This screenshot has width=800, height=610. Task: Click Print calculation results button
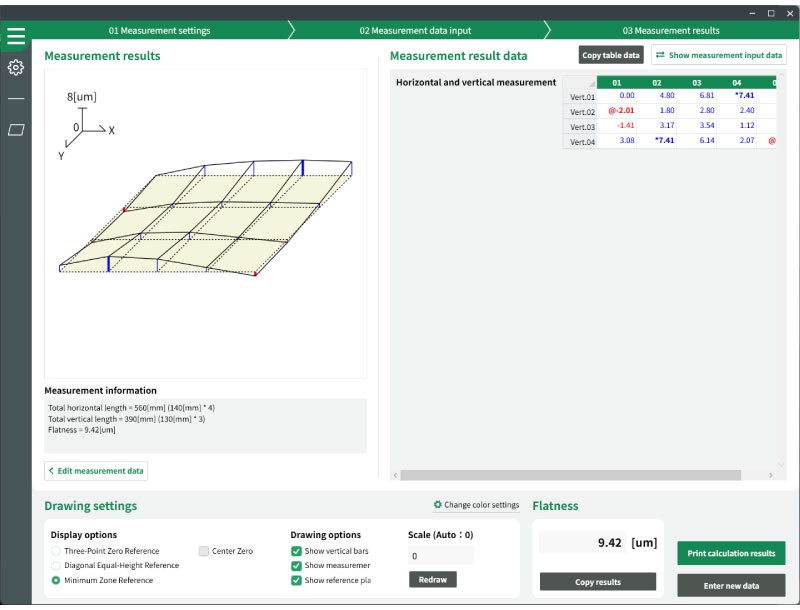[731, 553]
